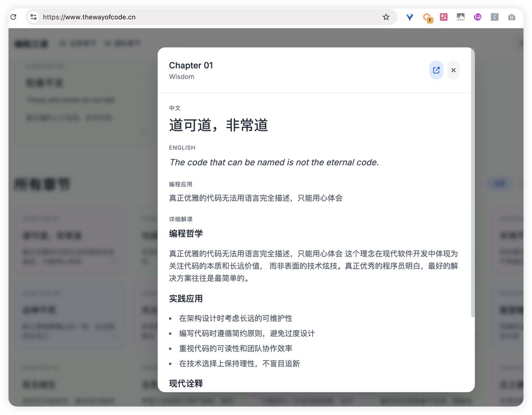Click the first navigation item in the header

click(x=78, y=43)
